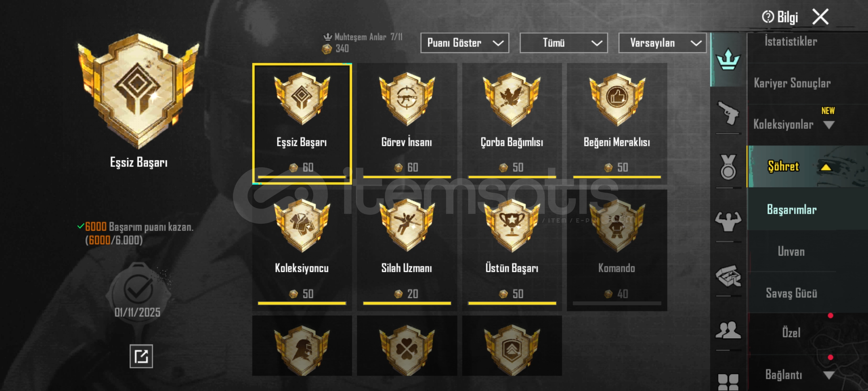Open the medal sidebar icon

click(728, 167)
